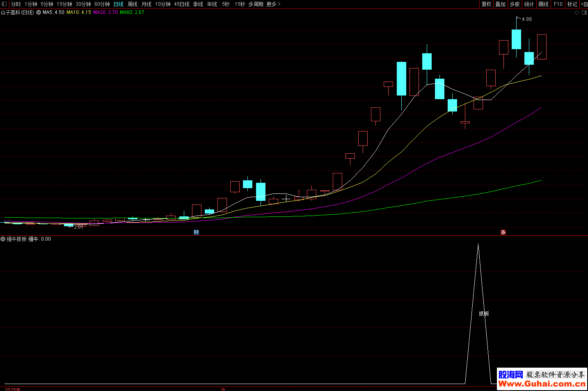Image resolution: width=588 pixels, height=391 pixels.
Task: Click the diamond icon at chart top-right
Action: click(x=577, y=13)
